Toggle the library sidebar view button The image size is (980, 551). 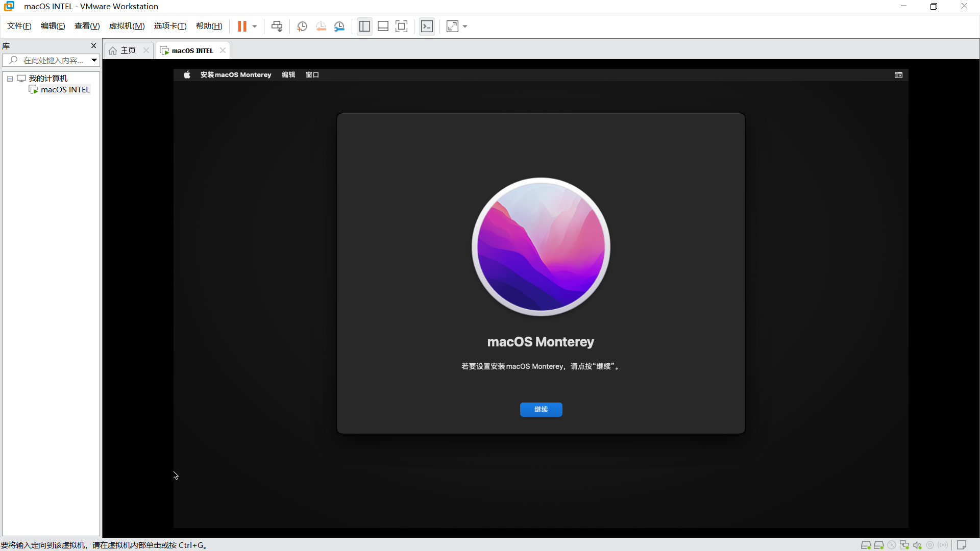point(364,27)
